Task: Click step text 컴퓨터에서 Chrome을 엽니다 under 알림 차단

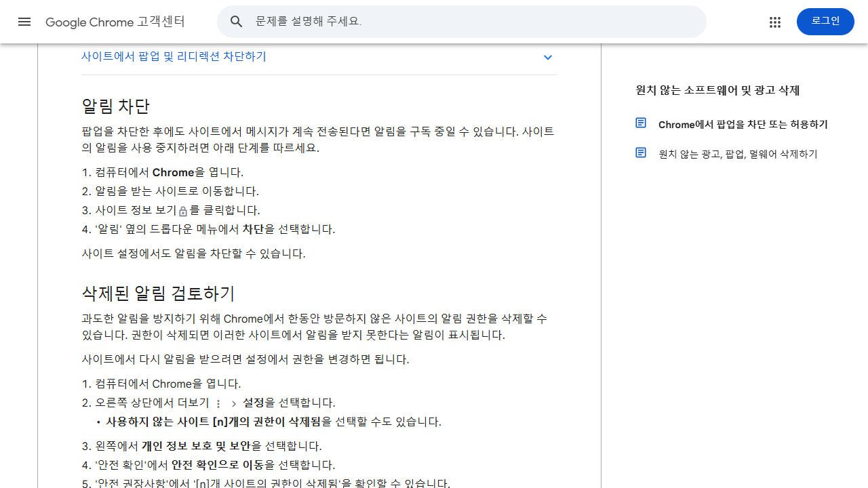Action: point(169,172)
